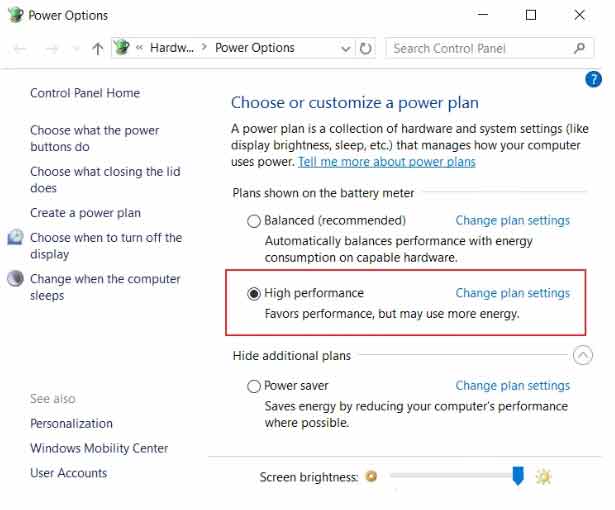Expand the breadcrumb chevron before Power Options
The height and width of the screenshot is (510, 615).
click(x=205, y=48)
